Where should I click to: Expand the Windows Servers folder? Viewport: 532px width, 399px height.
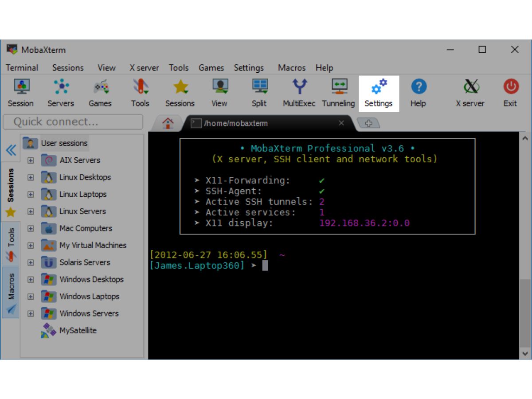(x=31, y=313)
